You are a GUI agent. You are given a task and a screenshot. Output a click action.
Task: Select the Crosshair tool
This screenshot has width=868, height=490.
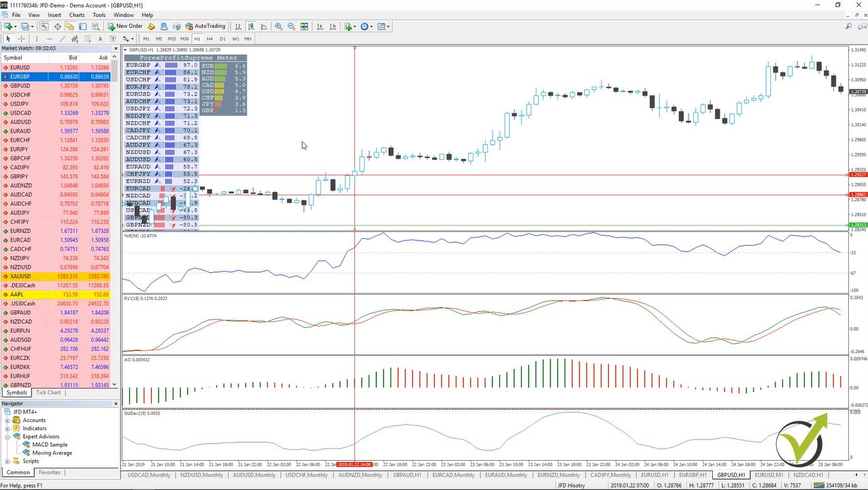point(21,39)
